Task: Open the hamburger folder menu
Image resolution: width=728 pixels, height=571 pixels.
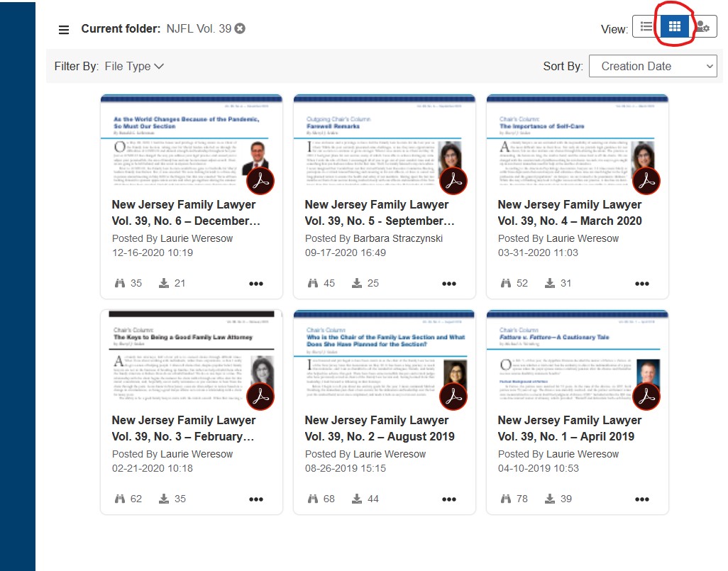Action: coord(64,30)
